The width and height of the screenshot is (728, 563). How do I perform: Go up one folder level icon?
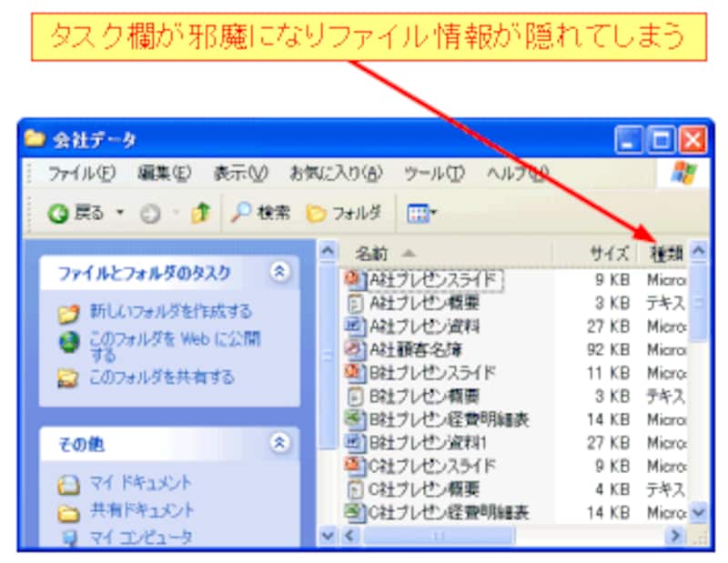pyautogui.click(x=200, y=213)
